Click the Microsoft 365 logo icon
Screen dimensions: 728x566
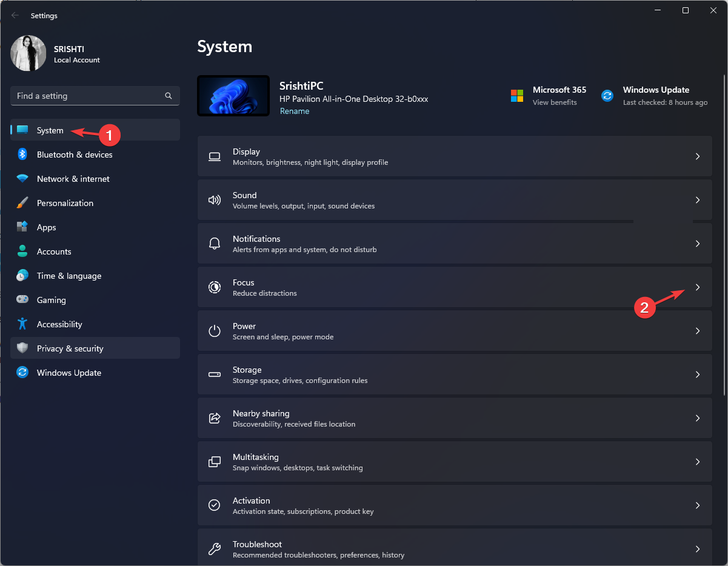pyautogui.click(x=517, y=96)
